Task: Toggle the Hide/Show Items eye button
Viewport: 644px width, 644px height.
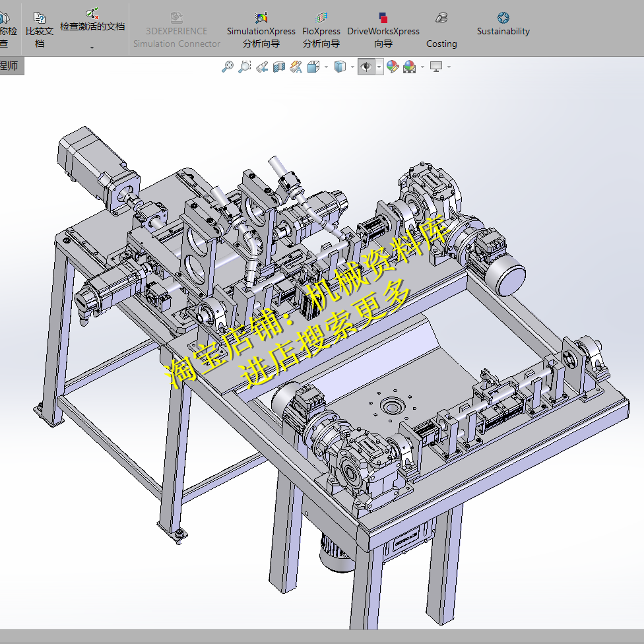Action: pyautogui.click(x=366, y=67)
